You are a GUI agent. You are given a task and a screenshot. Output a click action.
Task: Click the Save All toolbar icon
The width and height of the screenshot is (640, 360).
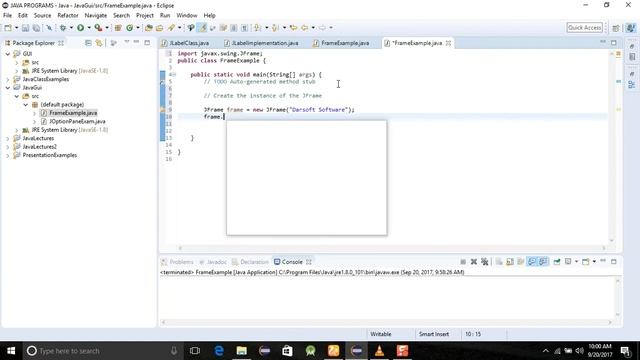tap(36, 28)
